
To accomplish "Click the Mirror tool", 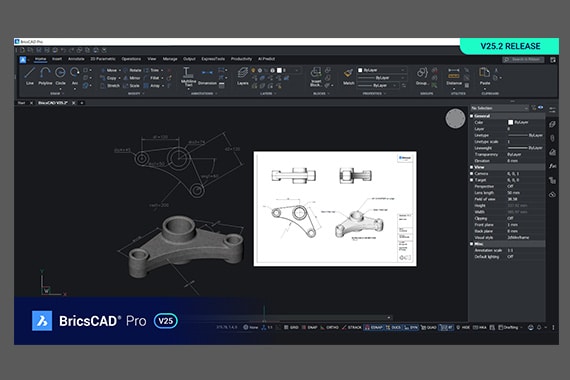I will pyautogui.click(x=132, y=78).
